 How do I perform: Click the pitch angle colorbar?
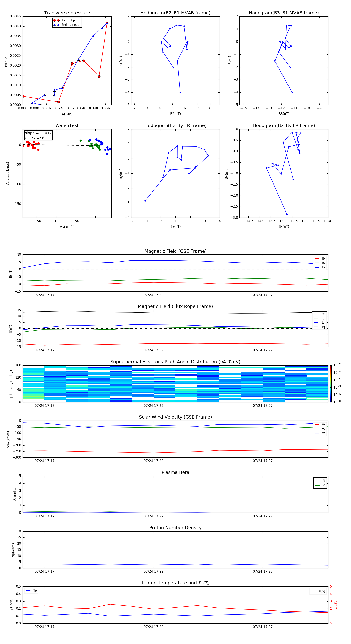tap(331, 384)
